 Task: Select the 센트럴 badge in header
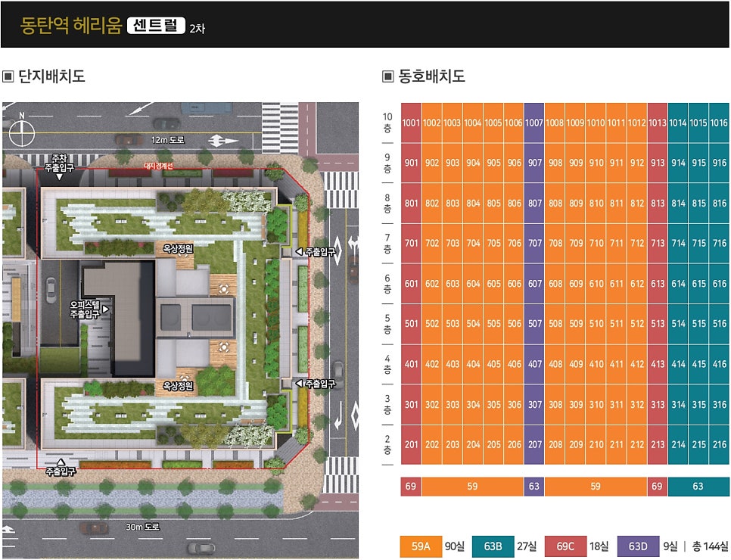point(156,25)
